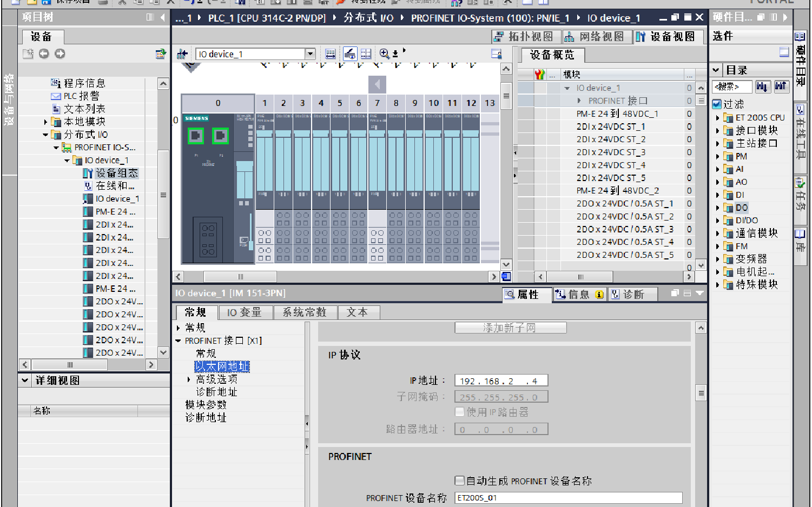Collapse the 目录 catalog section
The height and width of the screenshot is (507, 812).
click(x=716, y=70)
